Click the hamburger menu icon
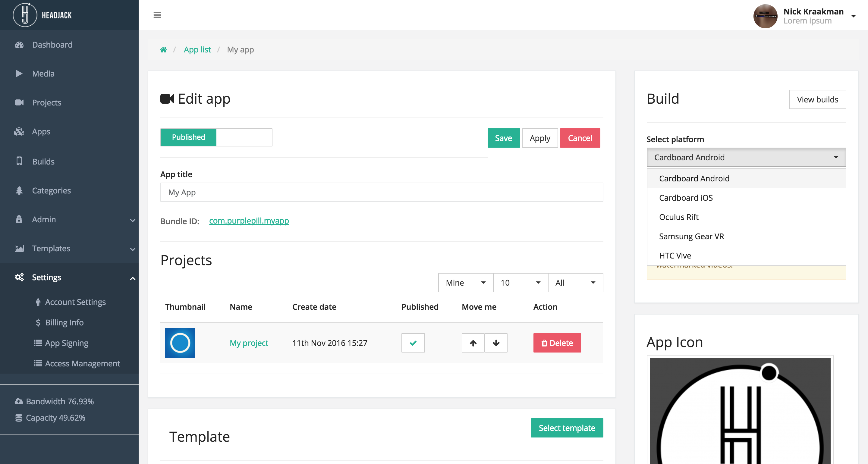868x464 pixels. (157, 15)
